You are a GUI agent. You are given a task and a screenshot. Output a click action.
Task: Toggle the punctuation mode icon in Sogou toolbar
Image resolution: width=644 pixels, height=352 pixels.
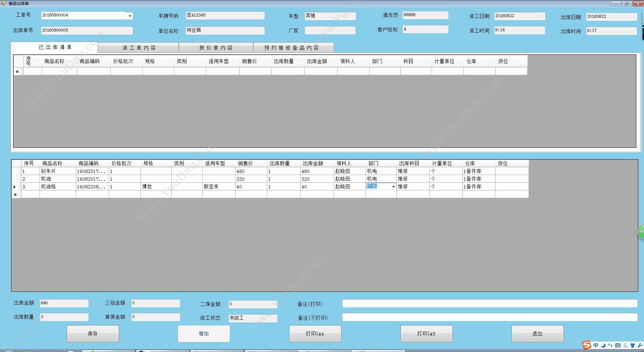pos(610,345)
